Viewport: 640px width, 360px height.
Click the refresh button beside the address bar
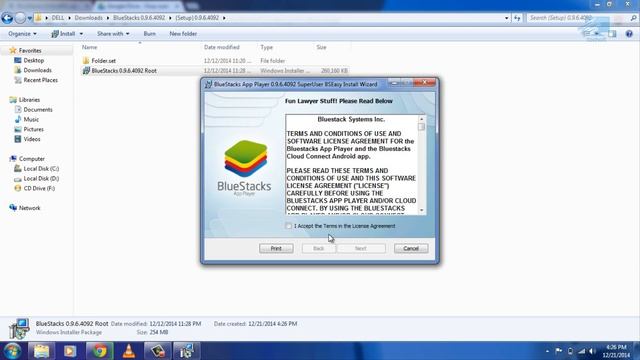click(517, 18)
